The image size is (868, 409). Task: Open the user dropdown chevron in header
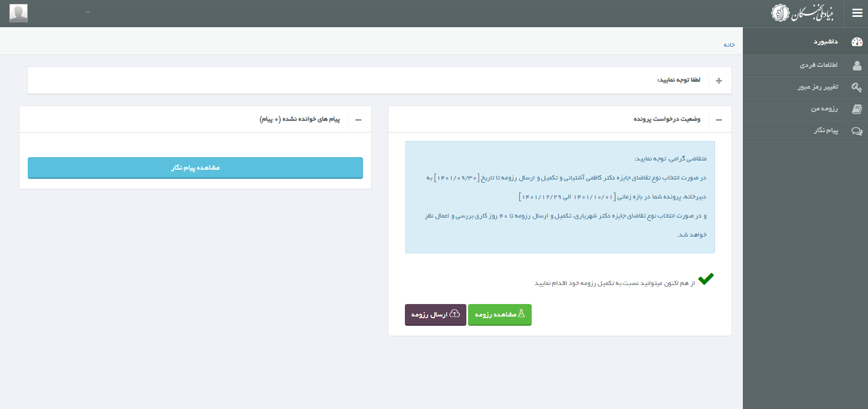pyautogui.click(x=88, y=13)
